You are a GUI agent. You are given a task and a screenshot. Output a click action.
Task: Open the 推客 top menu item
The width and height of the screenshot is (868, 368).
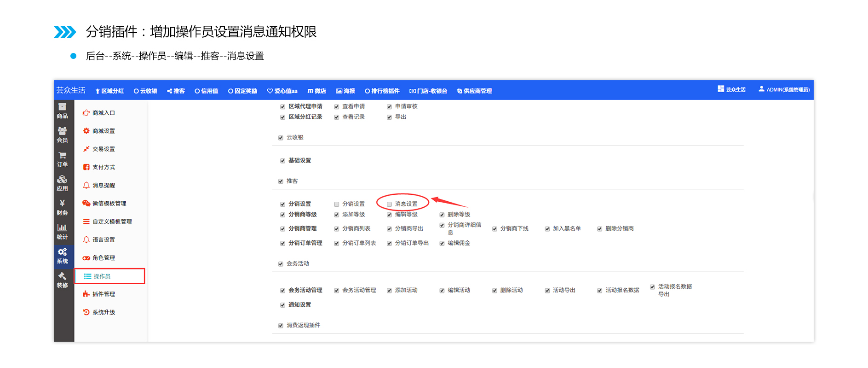click(176, 91)
